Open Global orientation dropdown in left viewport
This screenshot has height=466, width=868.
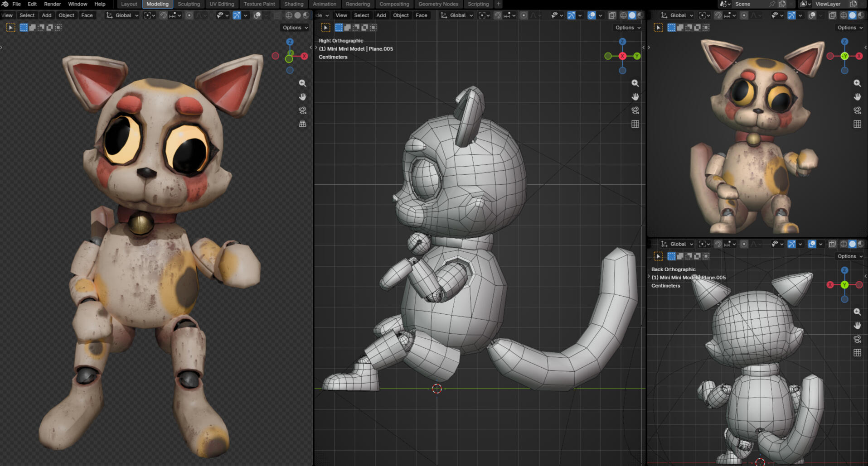click(x=122, y=15)
